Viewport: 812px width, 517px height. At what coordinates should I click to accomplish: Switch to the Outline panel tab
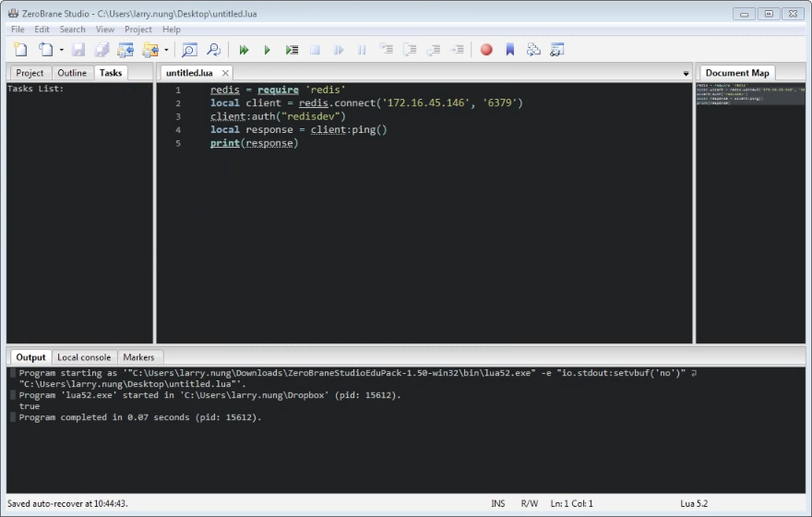(x=72, y=73)
